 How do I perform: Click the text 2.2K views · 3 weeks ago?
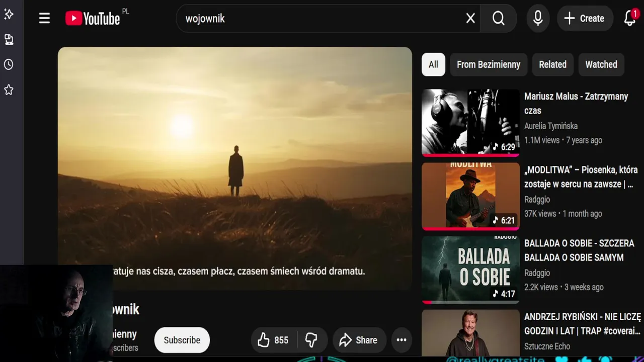pos(564,287)
